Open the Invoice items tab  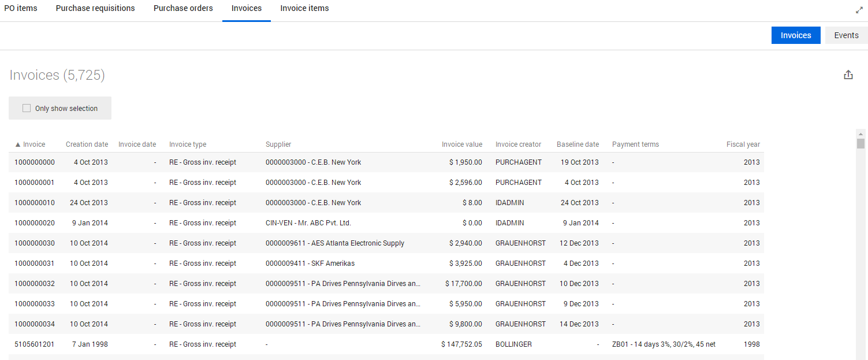pos(304,9)
